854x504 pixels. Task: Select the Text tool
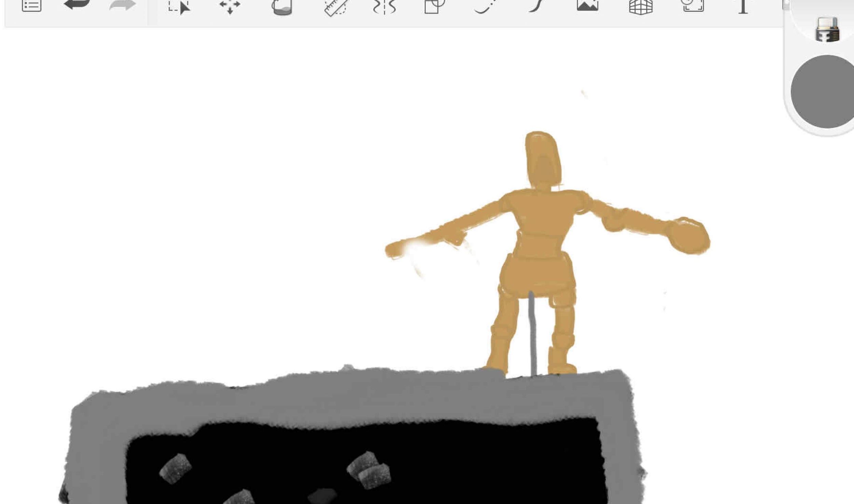tap(743, 6)
